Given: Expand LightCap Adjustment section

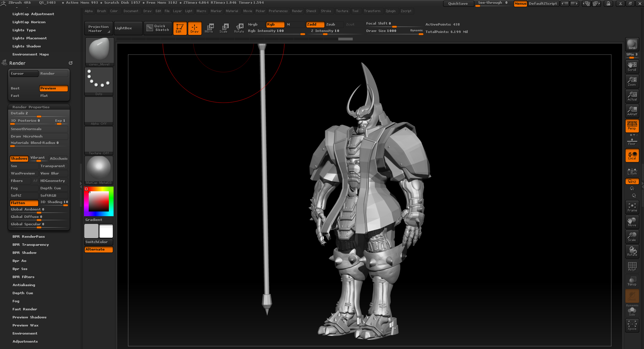Looking at the screenshot, I should 33,14.
